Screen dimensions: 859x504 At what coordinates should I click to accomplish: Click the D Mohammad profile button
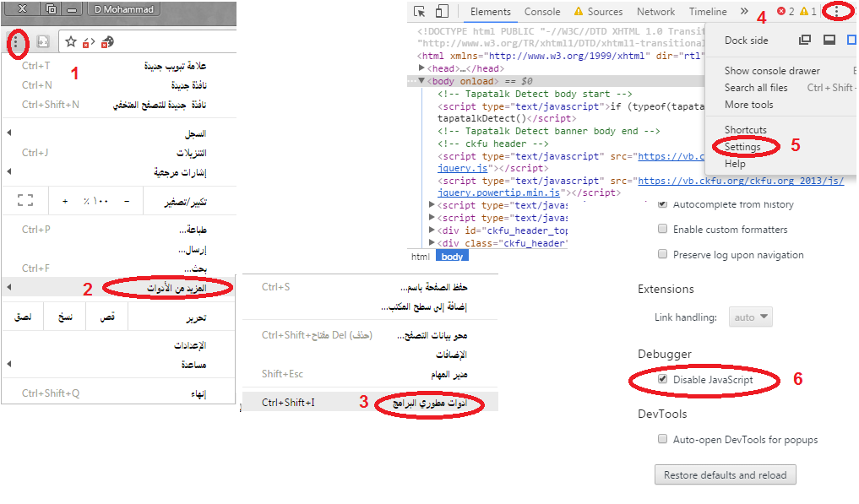click(x=124, y=9)
